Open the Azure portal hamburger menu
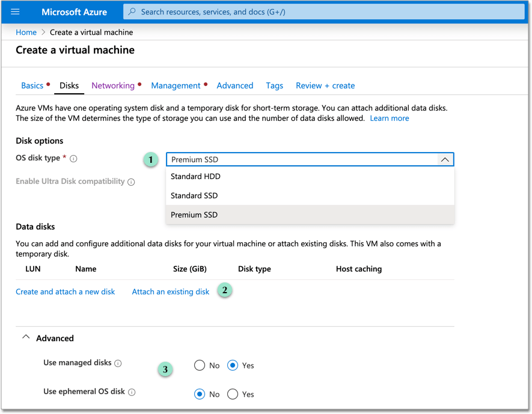The height and width of the screenshot is (414, 532). [15, 11]
